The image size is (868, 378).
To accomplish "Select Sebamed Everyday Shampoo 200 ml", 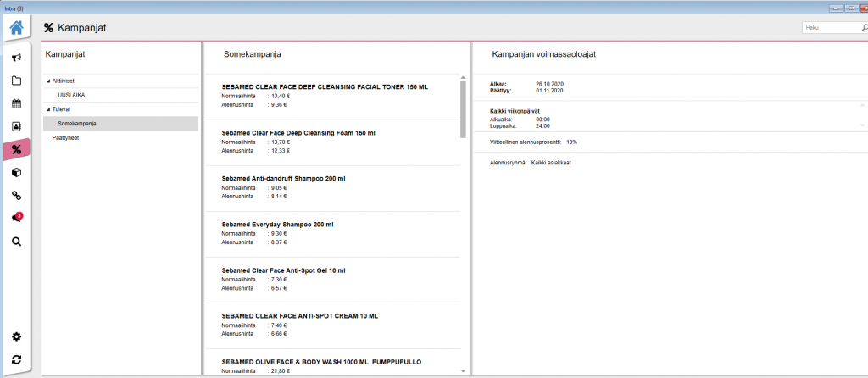I will (277, 225).
